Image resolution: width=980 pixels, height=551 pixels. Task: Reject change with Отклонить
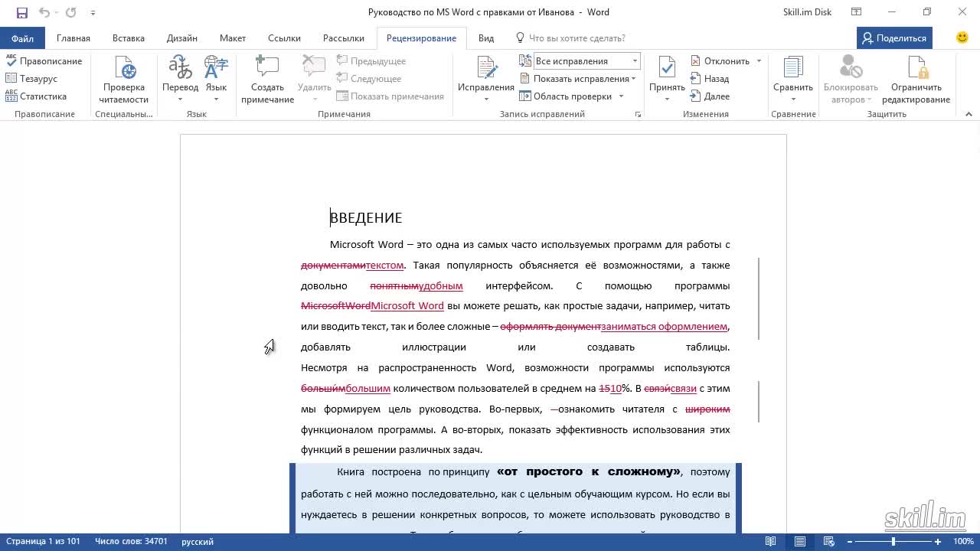720,61
